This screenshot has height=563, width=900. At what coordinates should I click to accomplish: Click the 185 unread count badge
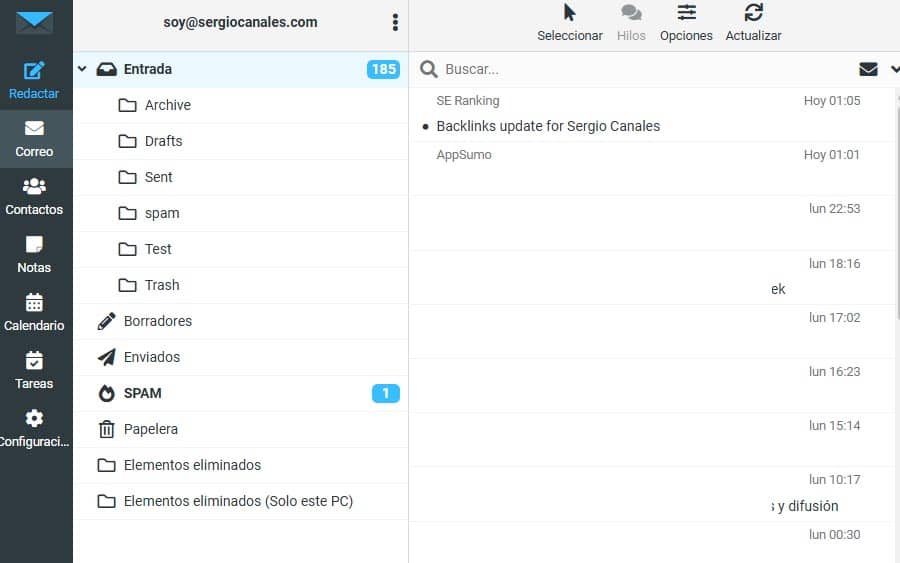tap(383, 69)
